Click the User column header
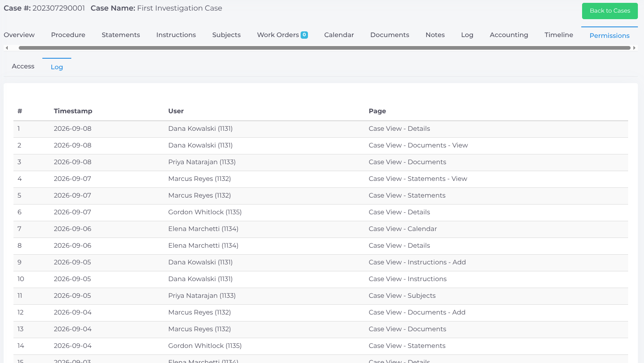The width and height of the screenshot is (644, 363). tap(176, 111)
